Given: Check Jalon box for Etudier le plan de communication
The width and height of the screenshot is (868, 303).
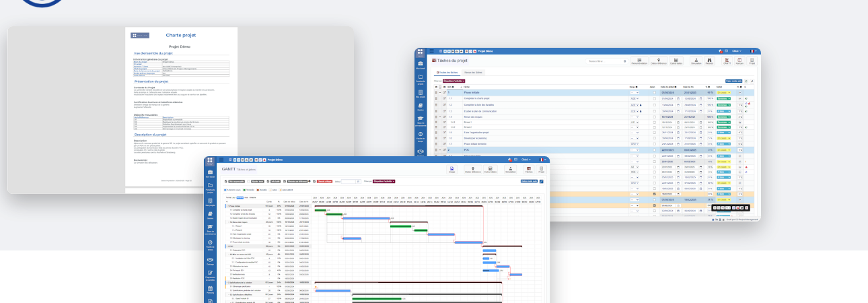Looking at the screenshot, I should [655, 111].
